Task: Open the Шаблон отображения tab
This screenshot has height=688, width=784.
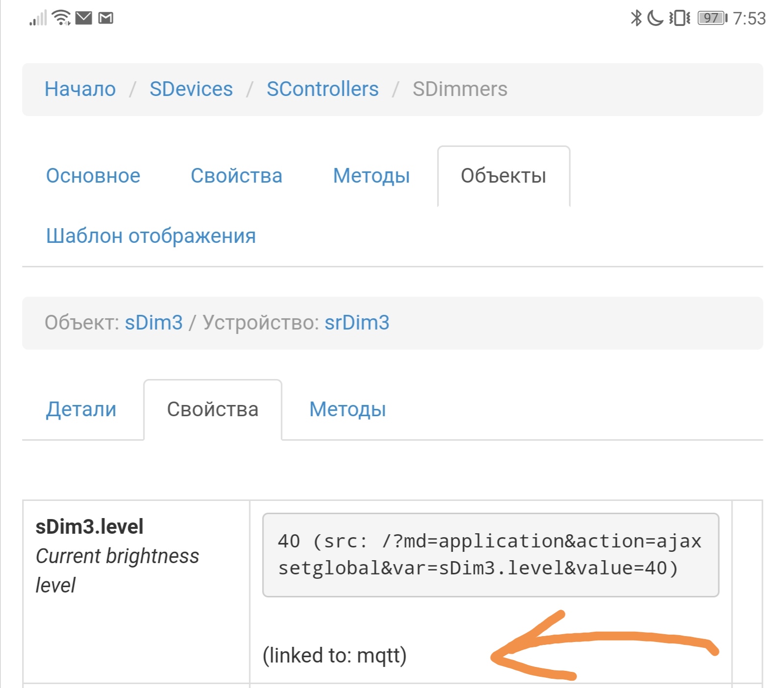Action: point(151,236)
